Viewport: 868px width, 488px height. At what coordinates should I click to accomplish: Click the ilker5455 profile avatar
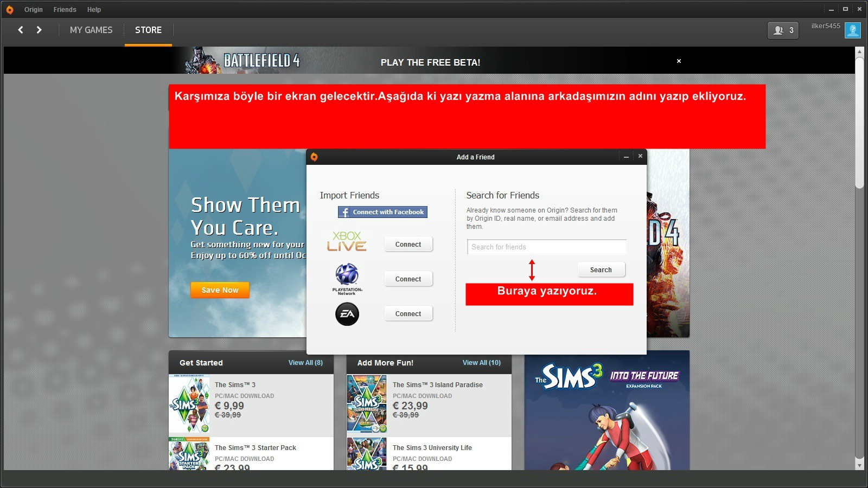tap(852, 30)
